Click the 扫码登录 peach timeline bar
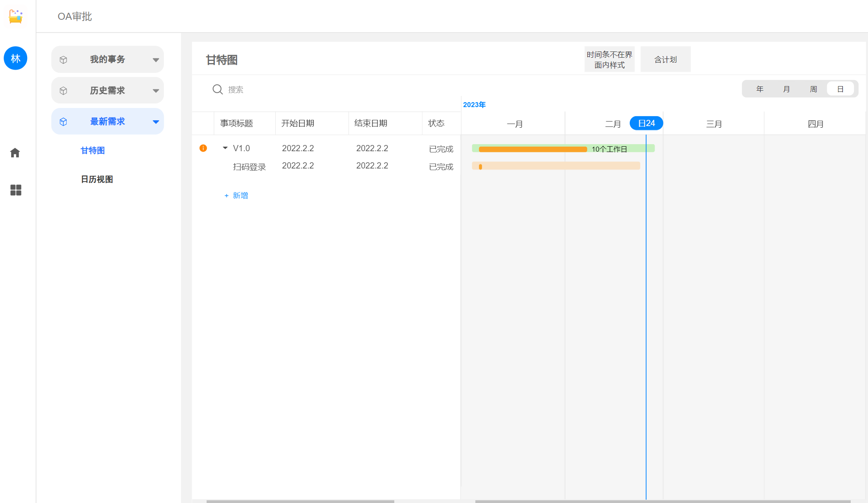 tap(556, 166)
